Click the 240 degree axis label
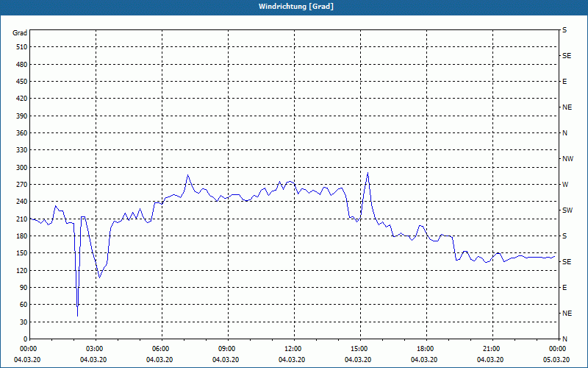 (x=22, y=202)
